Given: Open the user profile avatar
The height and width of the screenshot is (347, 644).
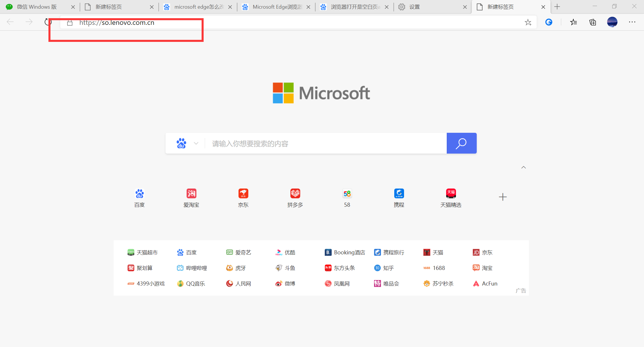Looking at the screenshot, I should [x=612, y=22].
